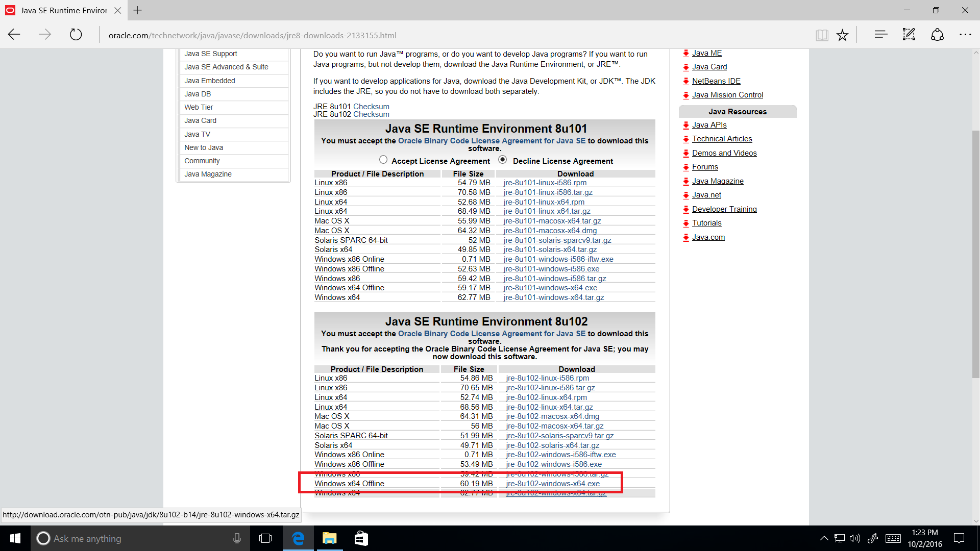Screen dimensions: 980x551
Task: Click the taskbar clock showing 1:23 PM
Action: point(925,538)
